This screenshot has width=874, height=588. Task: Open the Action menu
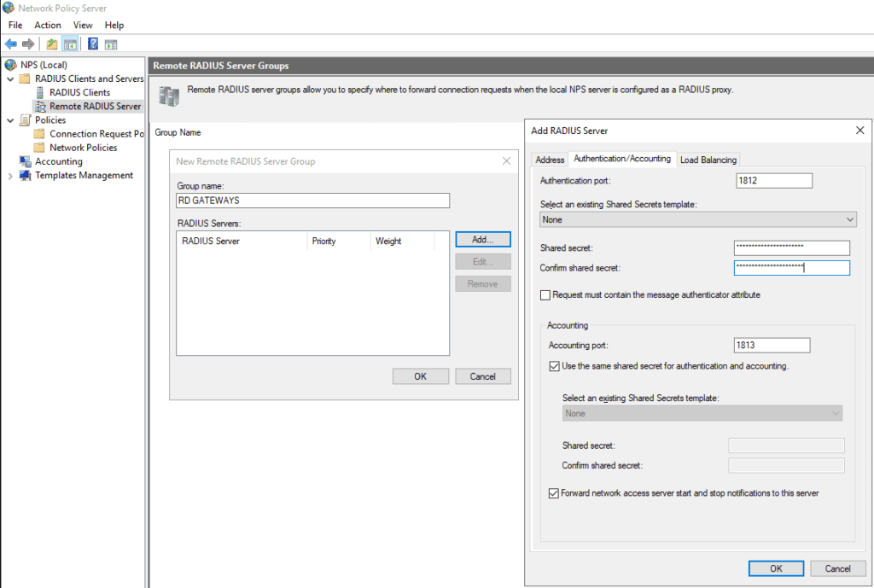click(48, 26)
